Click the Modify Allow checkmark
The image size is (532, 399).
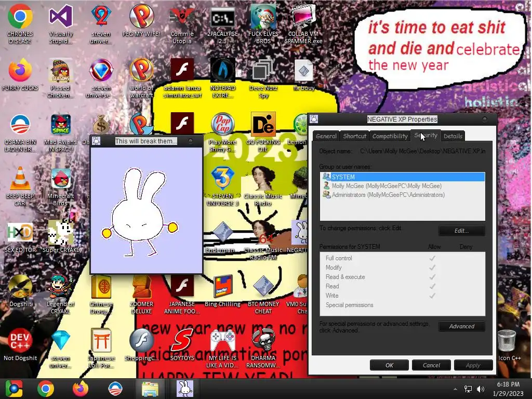point(432,268)
